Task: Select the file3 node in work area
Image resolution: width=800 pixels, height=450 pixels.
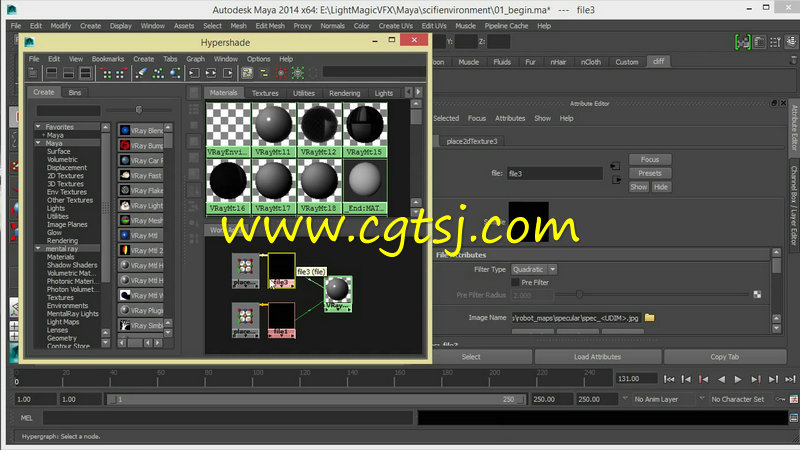Action: point(281,270)
